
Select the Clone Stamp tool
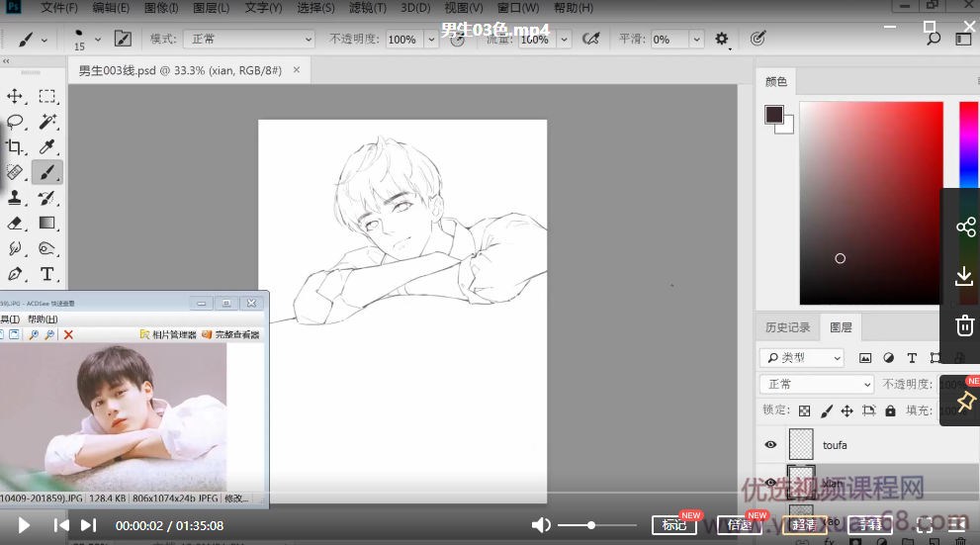pyautogui.click(x=16, y=198)
